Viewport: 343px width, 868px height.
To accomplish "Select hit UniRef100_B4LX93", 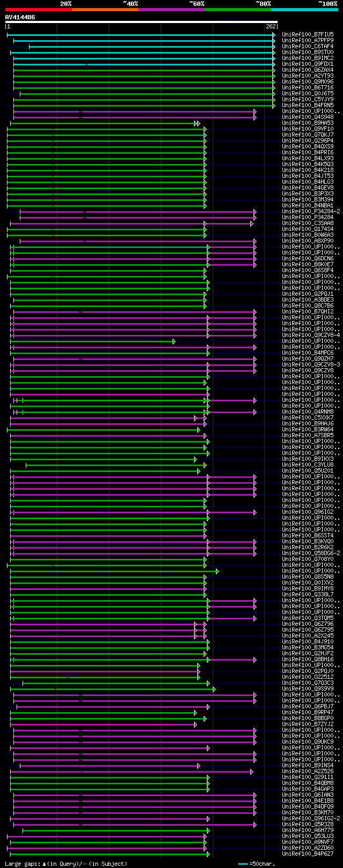I will (x=308, y=158).
